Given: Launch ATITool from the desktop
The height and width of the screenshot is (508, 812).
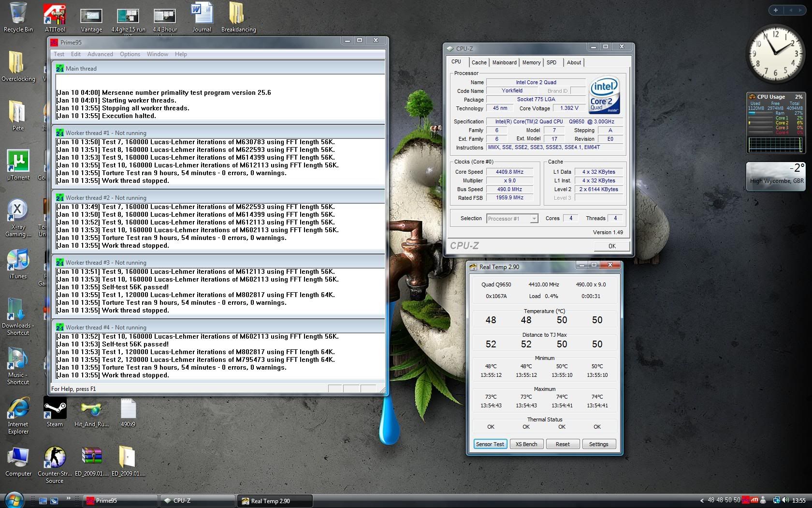Looking at the screenshot, I should (55, 18).
